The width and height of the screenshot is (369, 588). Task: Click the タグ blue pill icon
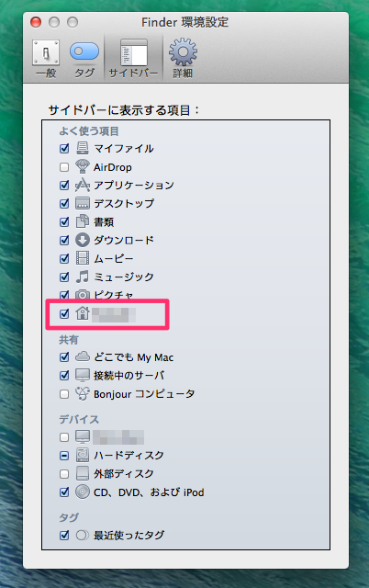coord(84,51)
